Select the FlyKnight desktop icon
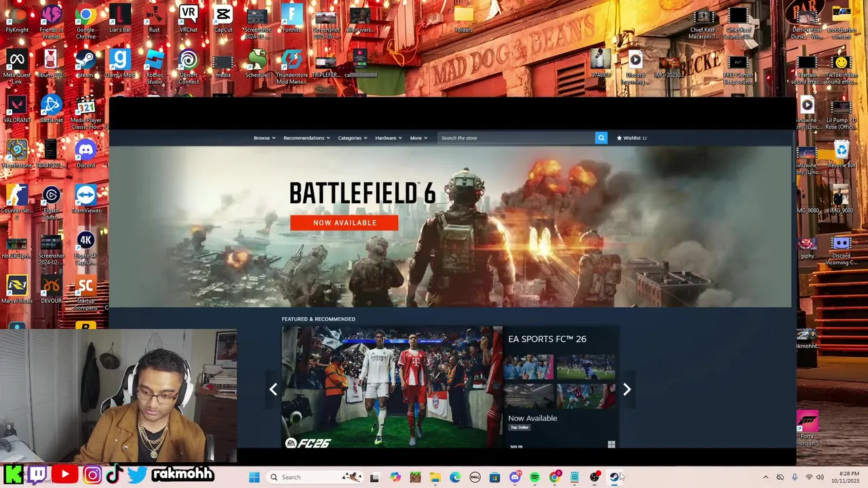The width and height of the screenshot is (868, 488). tap(17, 19)
